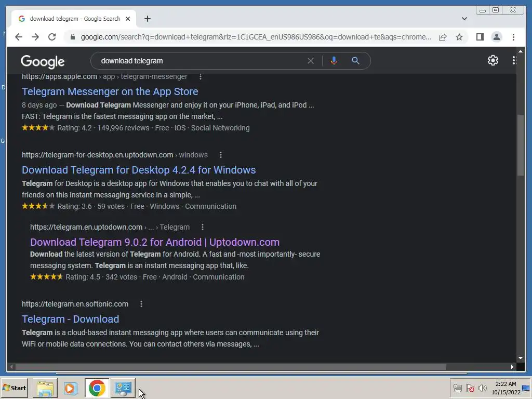
Task: View site info via the padlock icon
Action: point(73,37)
